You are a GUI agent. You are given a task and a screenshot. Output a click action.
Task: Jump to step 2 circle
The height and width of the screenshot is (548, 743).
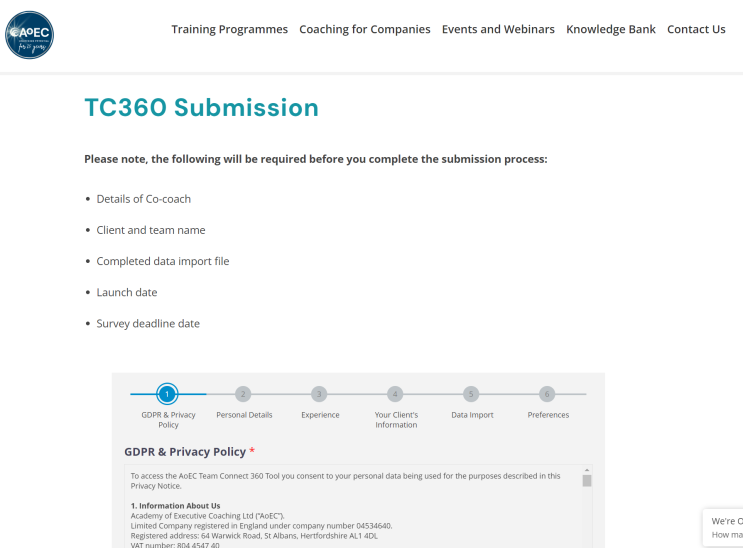[x=243, y=394]
